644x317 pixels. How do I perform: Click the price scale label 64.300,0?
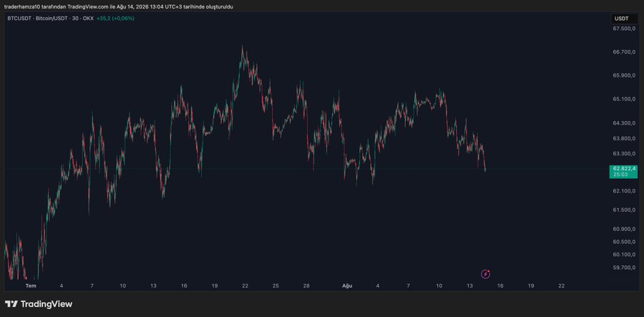click(624, 123)
